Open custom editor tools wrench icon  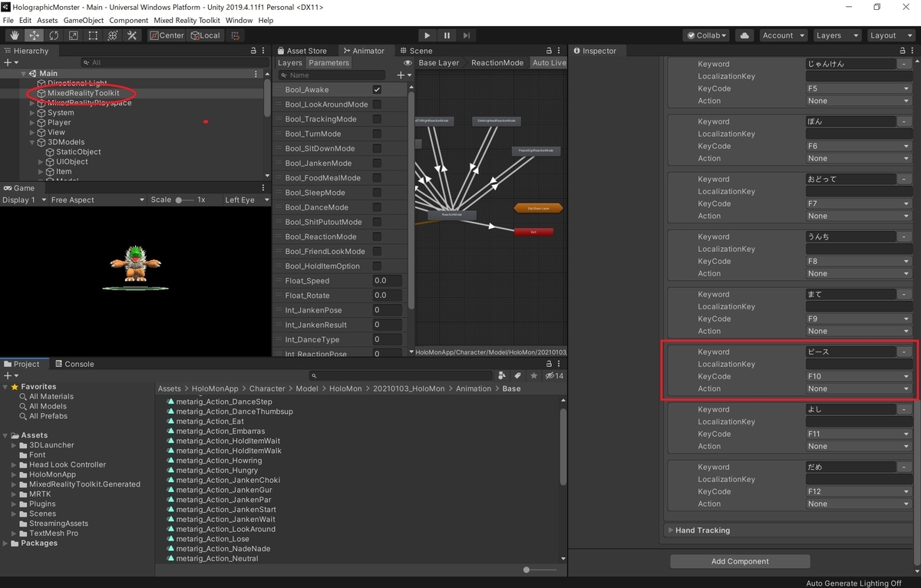click(x=132, y=35)
